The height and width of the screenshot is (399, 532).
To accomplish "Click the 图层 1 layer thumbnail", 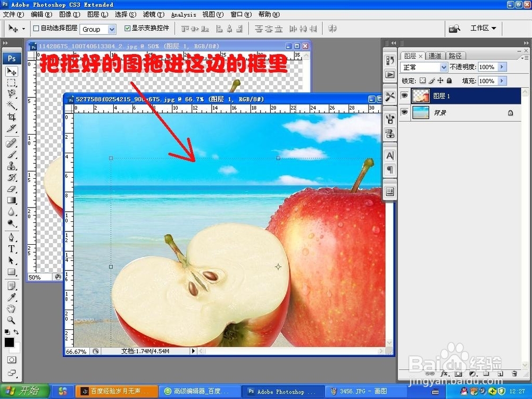I will click(x=421, y=96).
